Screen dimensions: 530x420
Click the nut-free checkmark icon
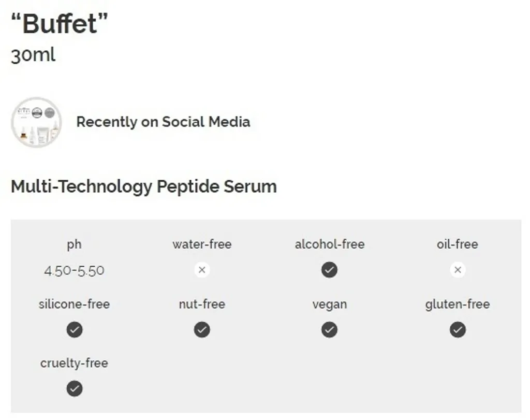[x=202, y=329]
